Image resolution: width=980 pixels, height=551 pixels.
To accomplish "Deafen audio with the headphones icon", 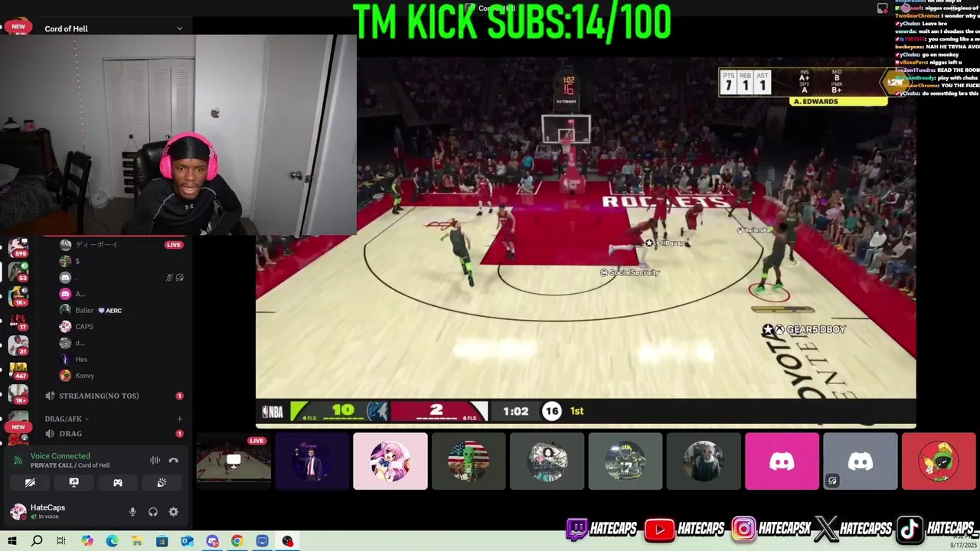I will click(x=153, y=512).
